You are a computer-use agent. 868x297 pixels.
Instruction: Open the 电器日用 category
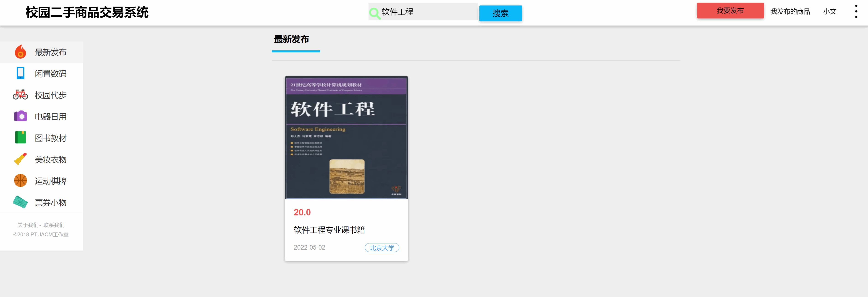tap(42, 116)
